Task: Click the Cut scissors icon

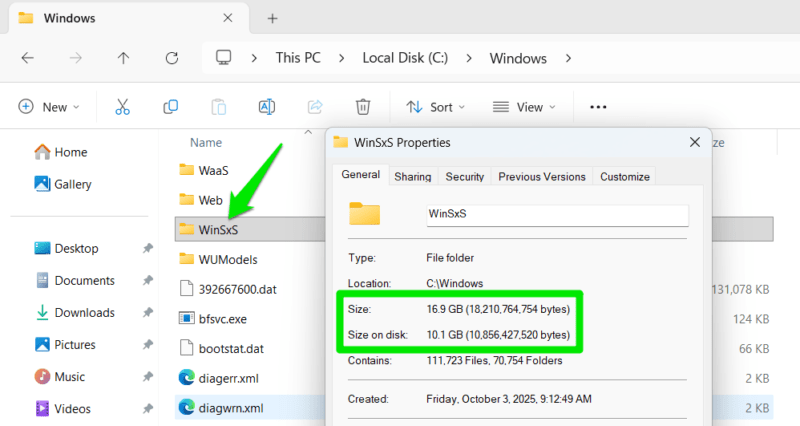Action: [x=122, y=107]
